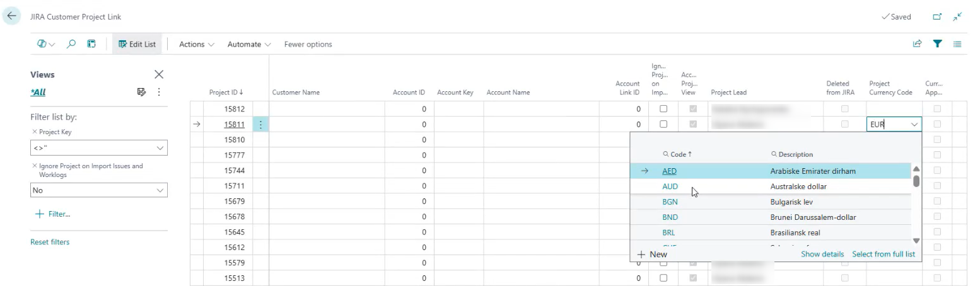Open the Copilot menu icon in toolbar
Image resolution: width=980 pixels, height=286 pixels.
42,44
